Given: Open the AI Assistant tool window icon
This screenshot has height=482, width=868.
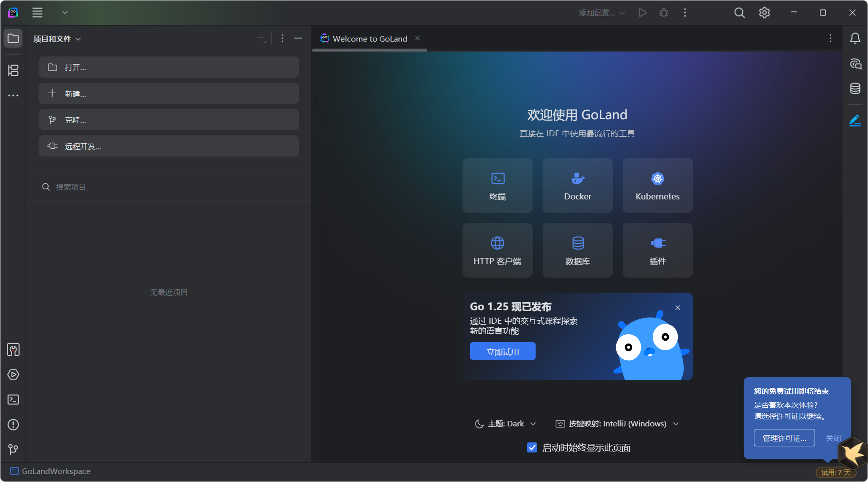Looking at the screenshot, I should [855, 64].
